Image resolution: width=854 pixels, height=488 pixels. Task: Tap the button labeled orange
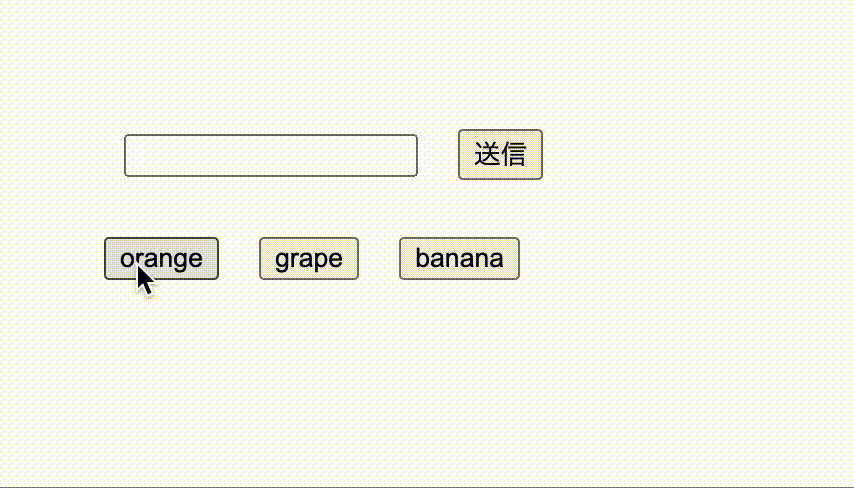pyautogui.click(x=161, y=258)
